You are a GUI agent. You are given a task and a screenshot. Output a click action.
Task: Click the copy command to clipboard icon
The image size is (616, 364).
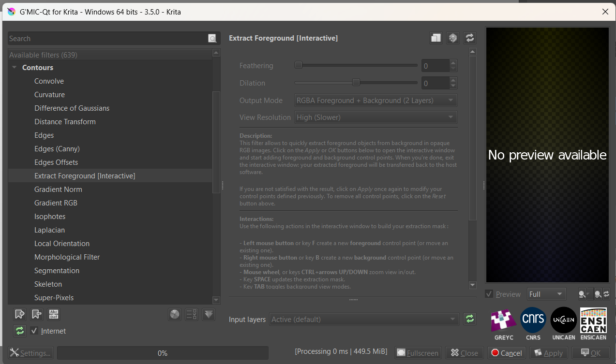tap(436, 38)
